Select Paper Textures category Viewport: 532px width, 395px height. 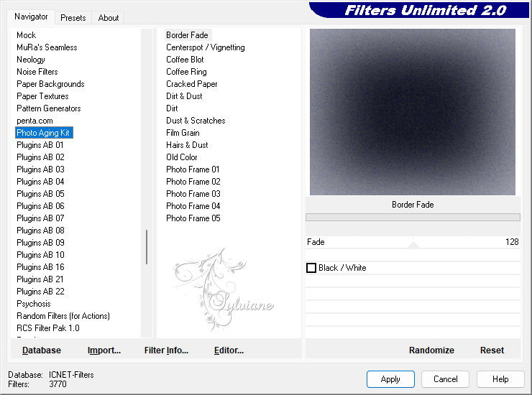[x=42, y=96]
